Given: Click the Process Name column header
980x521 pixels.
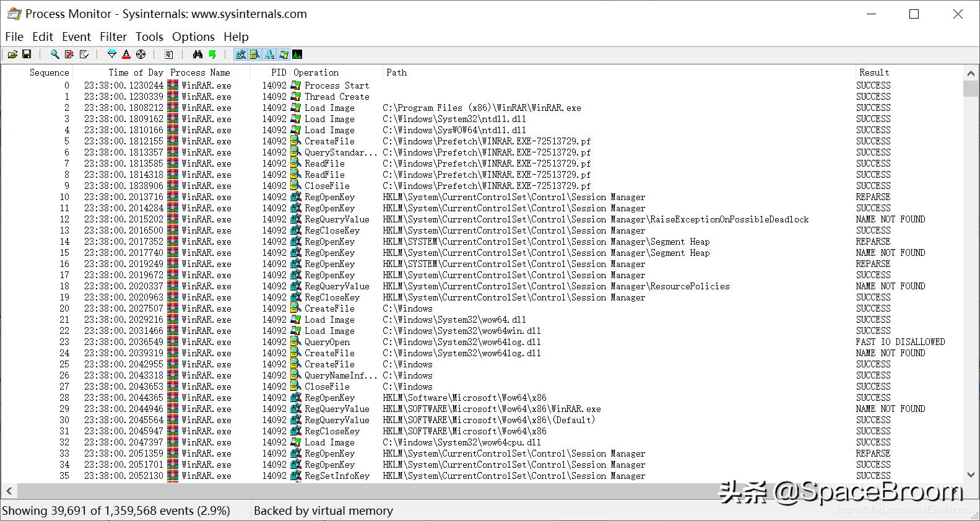Looking at the screenshot, I should [200, 72].
